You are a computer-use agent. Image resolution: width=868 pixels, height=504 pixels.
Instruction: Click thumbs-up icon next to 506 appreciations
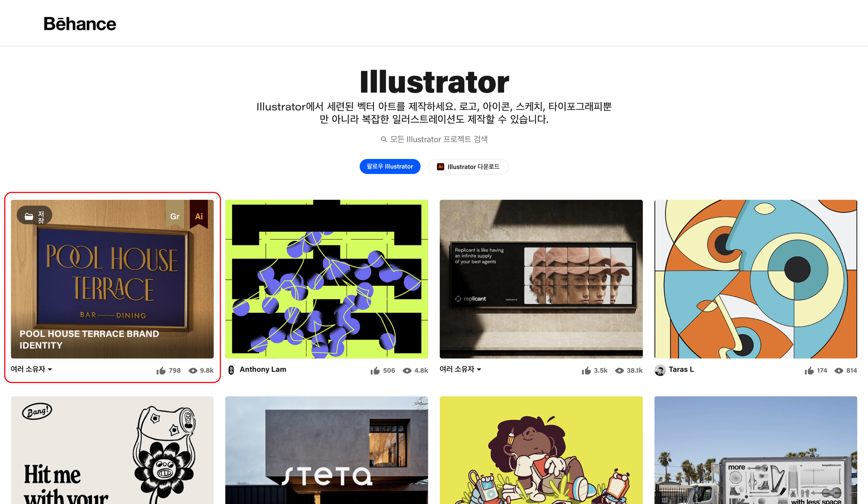[x=375, y=370]
